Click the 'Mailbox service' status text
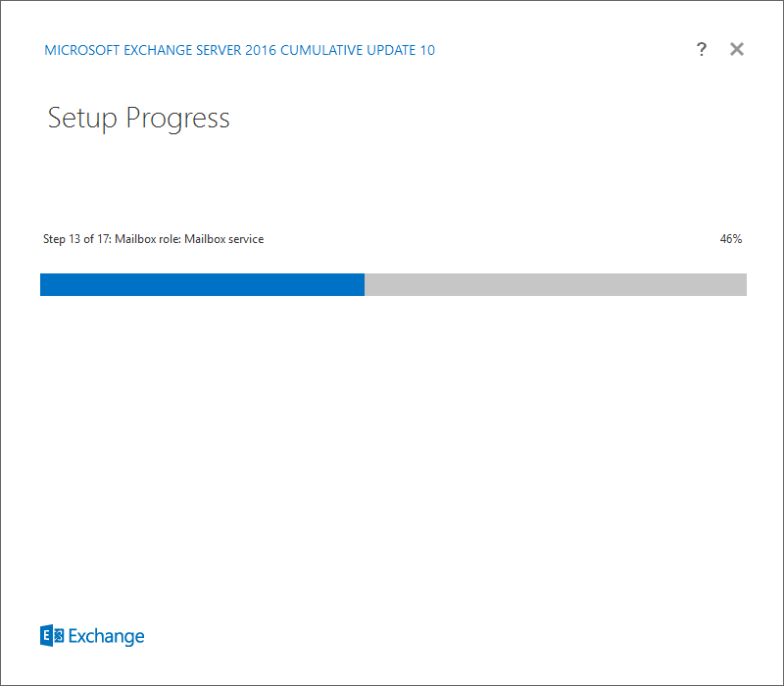The height and width of the screenshot is (686, 784). point(224,239)
